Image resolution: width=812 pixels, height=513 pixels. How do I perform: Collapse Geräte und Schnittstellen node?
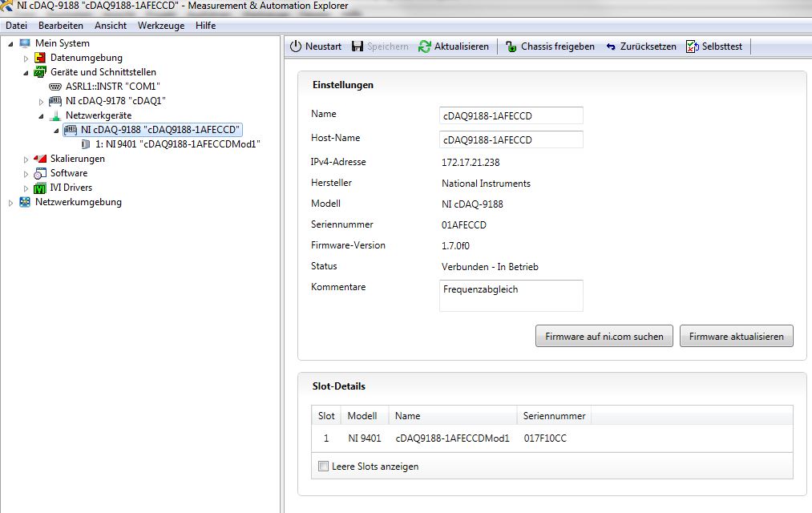click(x=26, y=73)
